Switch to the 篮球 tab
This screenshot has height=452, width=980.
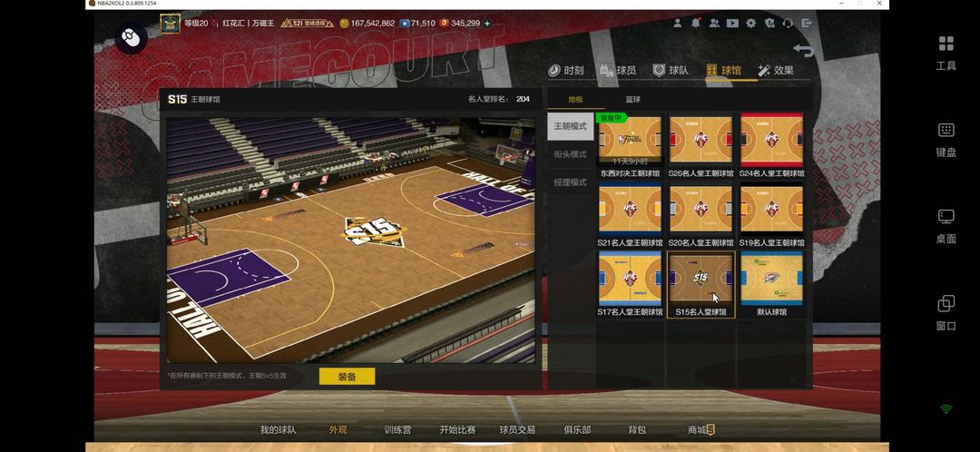632,100
